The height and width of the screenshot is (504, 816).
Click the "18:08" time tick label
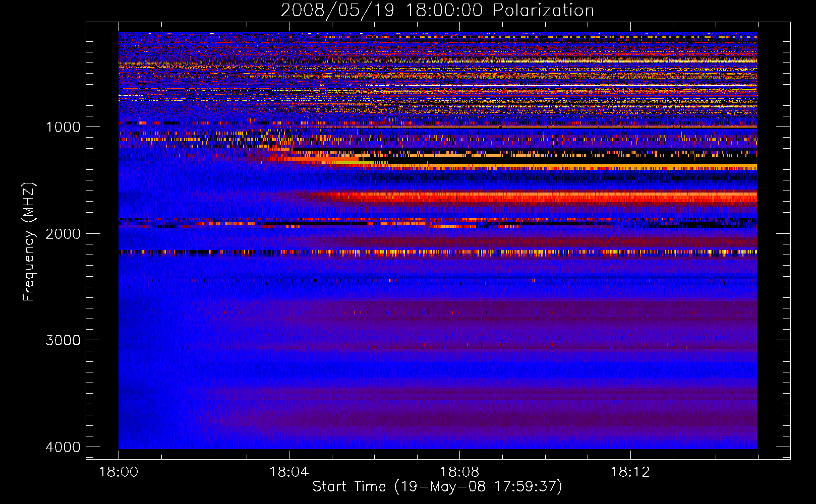click(459, 472)
